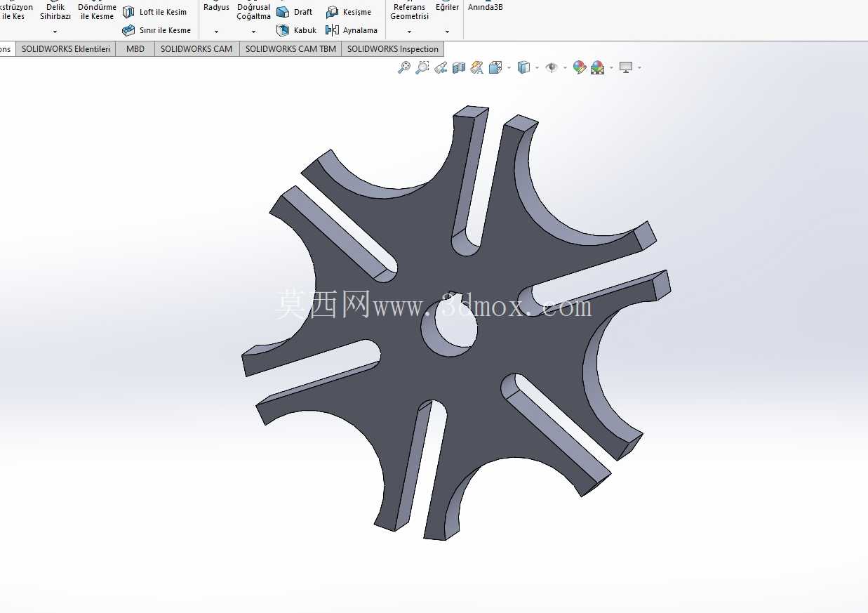
Task: Click the Delik Sihirbazı button
Action: pyautogui.click(x=55, y=11)
